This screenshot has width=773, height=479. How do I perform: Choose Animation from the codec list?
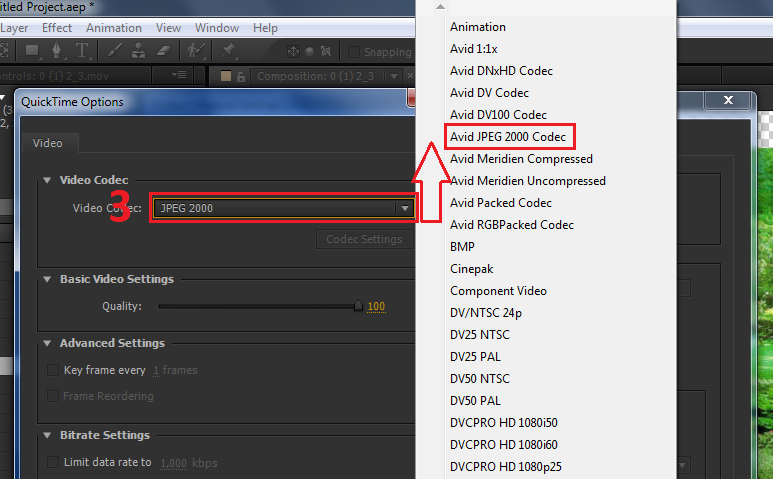[x=478, y=27]
